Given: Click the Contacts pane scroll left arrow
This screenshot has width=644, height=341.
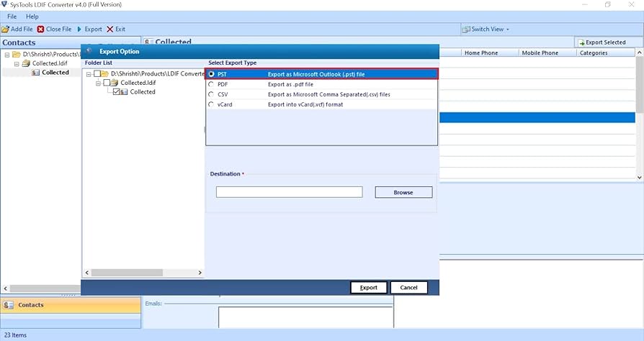Looking at the screenshot, I should click(x=5, y=289).
